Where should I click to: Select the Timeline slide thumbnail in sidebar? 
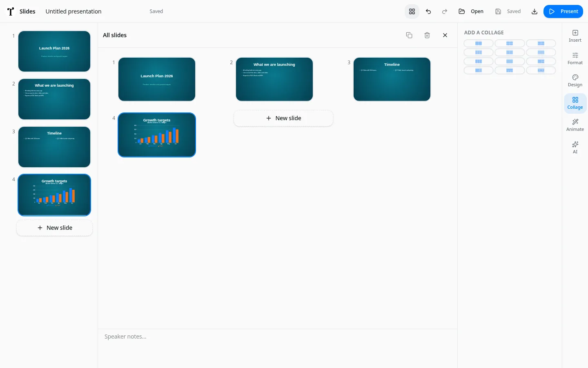pos(54,147)
